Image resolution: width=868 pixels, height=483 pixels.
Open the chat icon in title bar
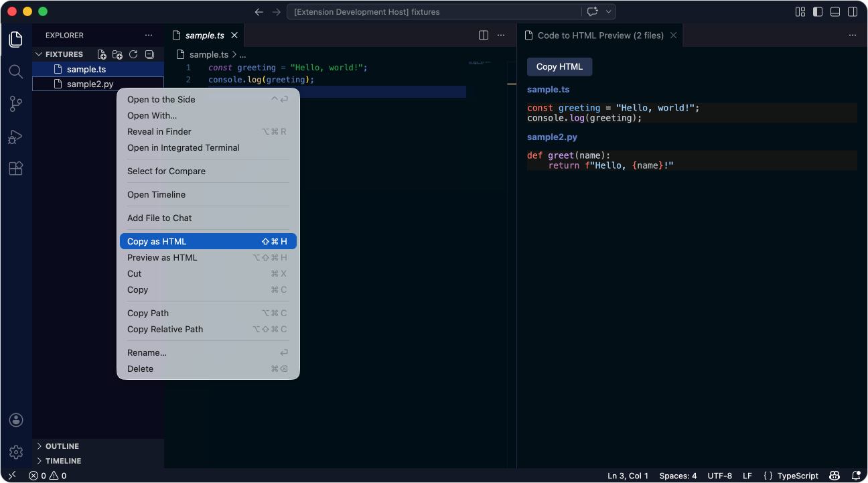click(592, 12)
